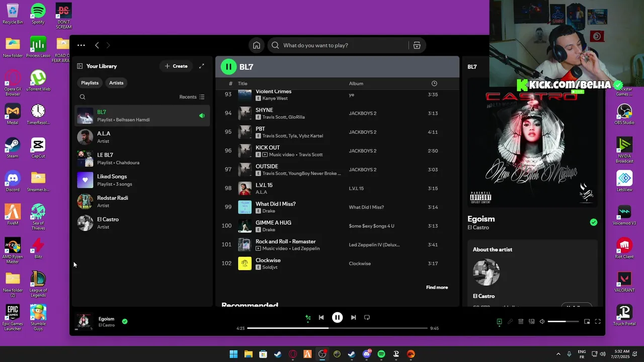Screen dimensions: 644x362
Task: Open Connect to a device icon
Action: (x=531, y=322)
